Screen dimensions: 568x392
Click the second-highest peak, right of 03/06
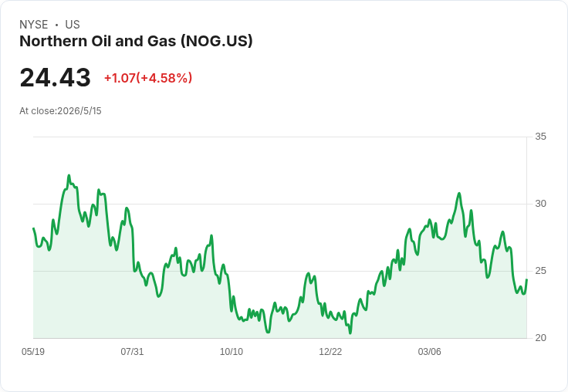click(x=459, y=194)
